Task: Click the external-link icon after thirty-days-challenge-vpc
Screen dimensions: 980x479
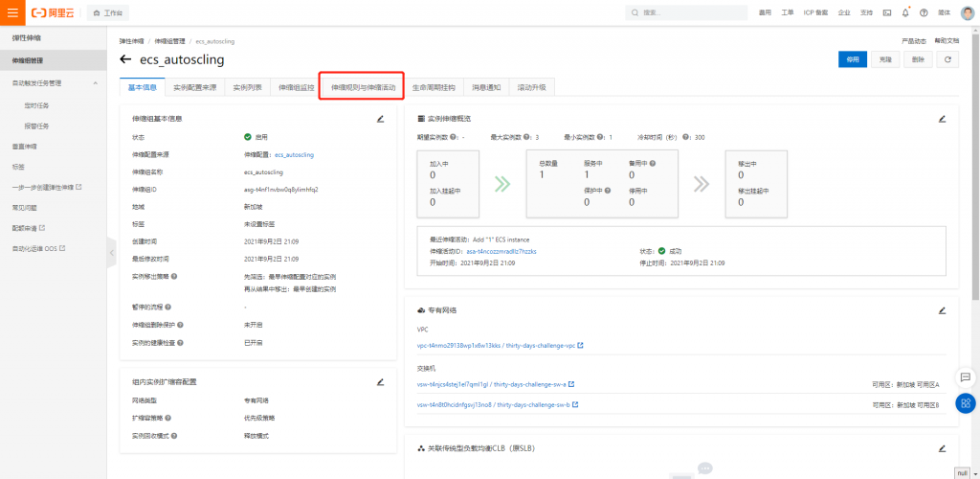Action: tap(581, 345)
